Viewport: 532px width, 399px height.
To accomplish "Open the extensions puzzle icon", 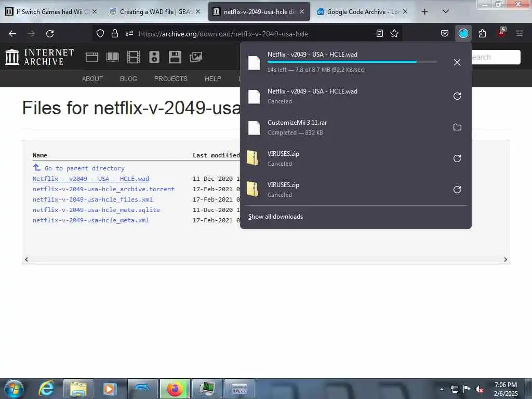I will [x=482, y=33].
